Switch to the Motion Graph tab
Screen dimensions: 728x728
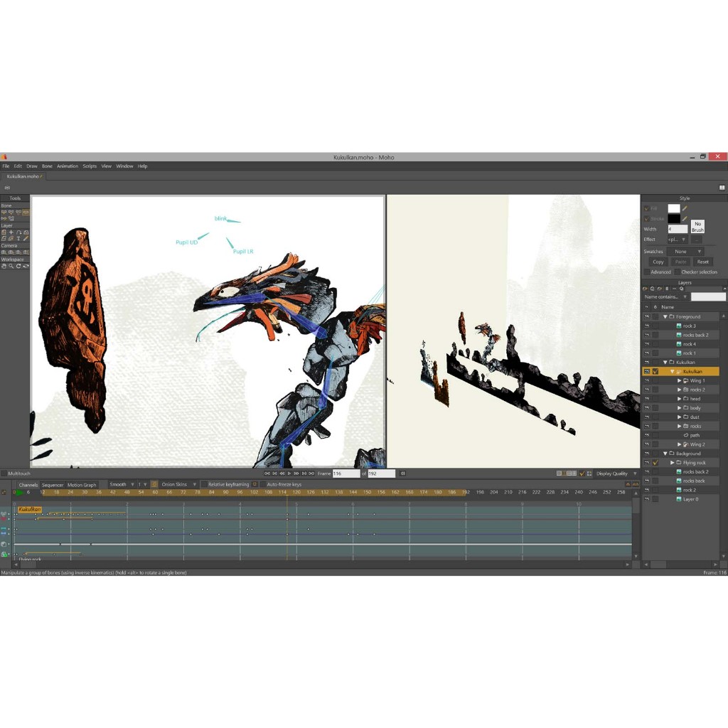pos(82,485)
